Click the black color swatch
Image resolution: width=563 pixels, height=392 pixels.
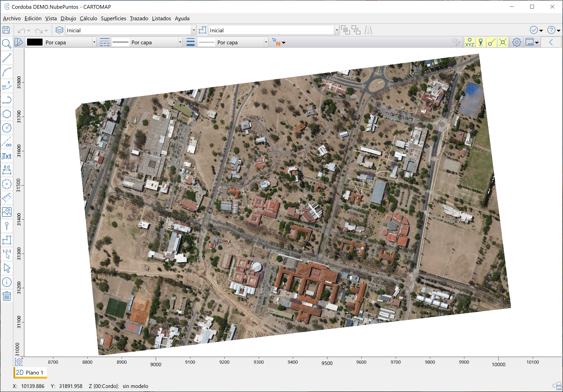[35, 42]
